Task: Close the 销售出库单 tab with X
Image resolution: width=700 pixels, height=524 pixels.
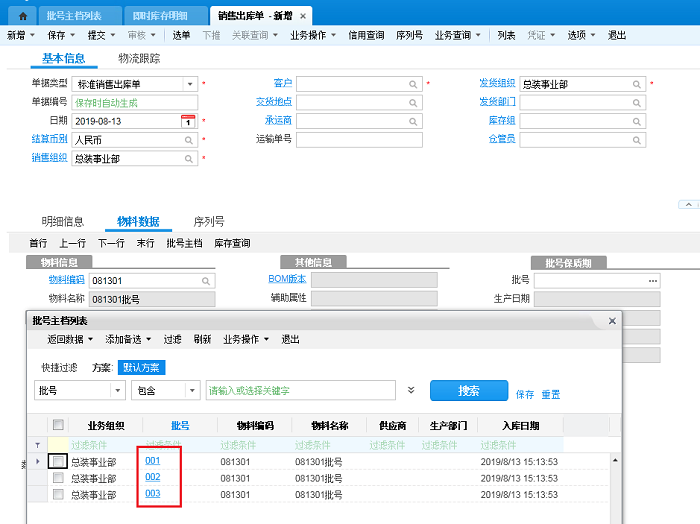Action: click(x=304, y=16)
